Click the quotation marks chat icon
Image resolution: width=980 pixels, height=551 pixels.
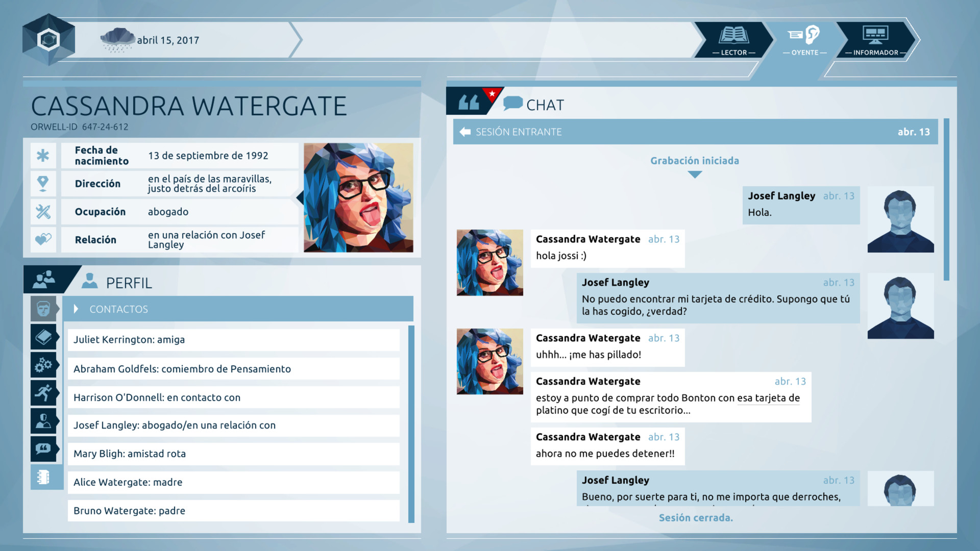(468, 102)
